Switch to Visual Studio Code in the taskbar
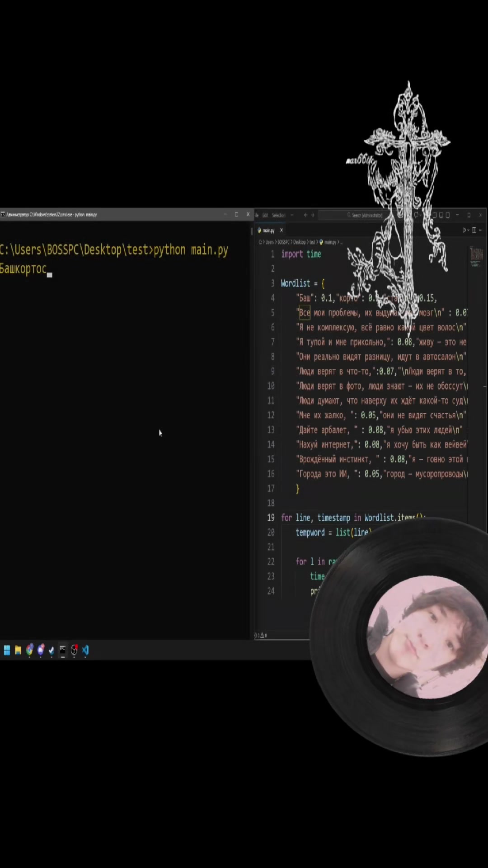 (85, 650)
